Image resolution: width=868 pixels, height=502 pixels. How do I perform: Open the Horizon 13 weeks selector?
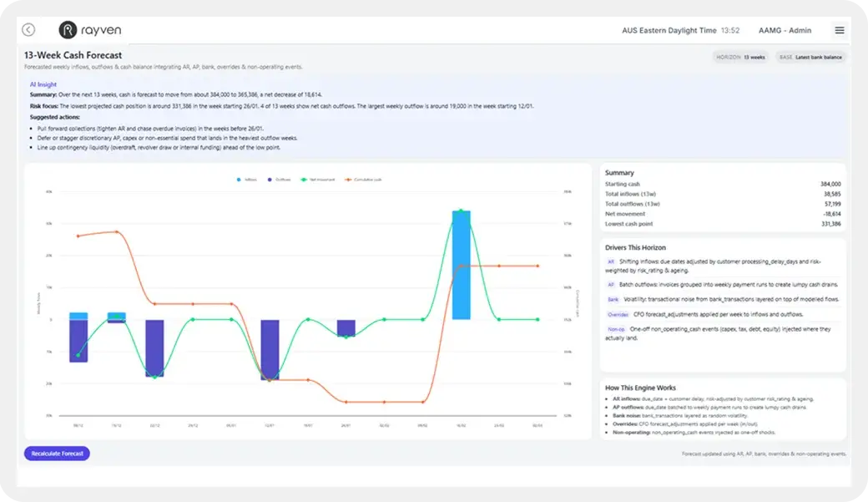tap(740, 57)
